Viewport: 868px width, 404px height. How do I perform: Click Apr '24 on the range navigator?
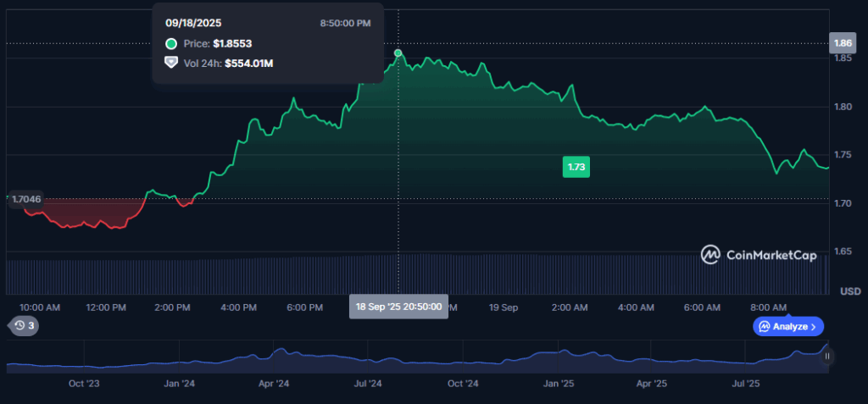[274, 384]
